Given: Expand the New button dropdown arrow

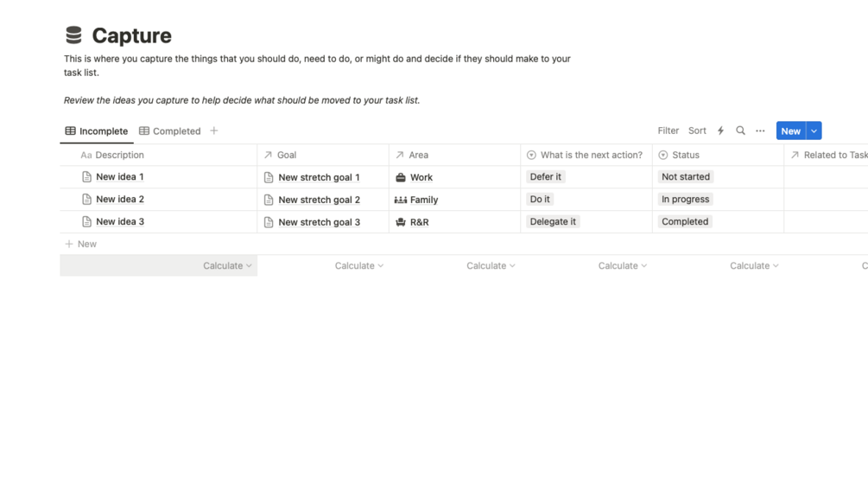Looking at the screenshot, I should 814,131.
